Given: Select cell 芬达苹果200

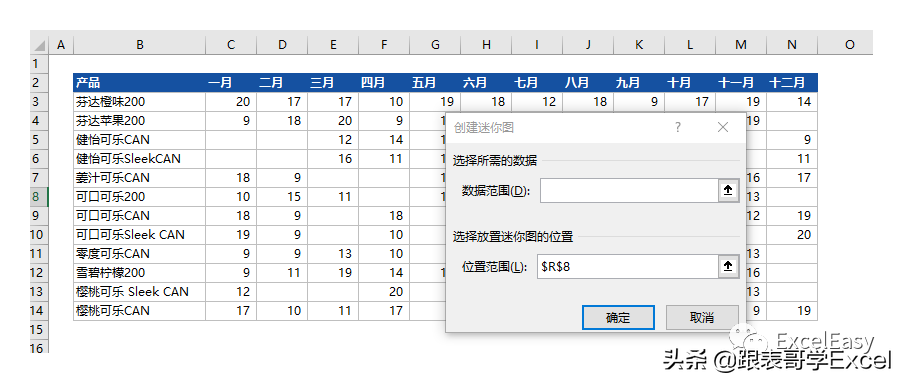Looking at the screenshot, I should point(139,120).
